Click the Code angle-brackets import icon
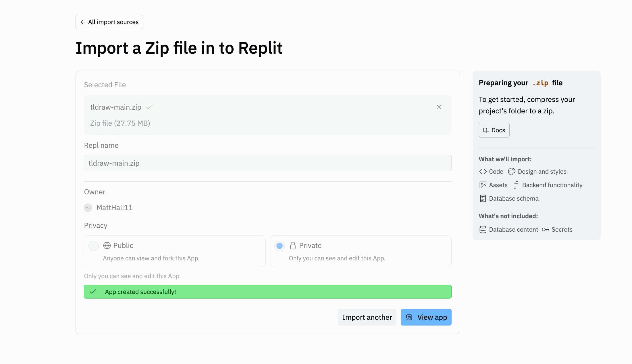The height and width of the screenshot is (364, 632). (x=483, y=171)
